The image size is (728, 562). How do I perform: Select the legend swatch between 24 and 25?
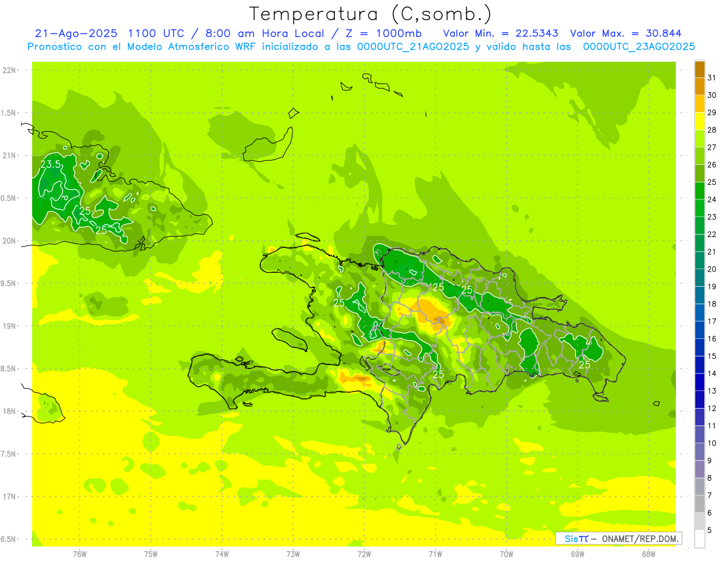coord(699,191)
